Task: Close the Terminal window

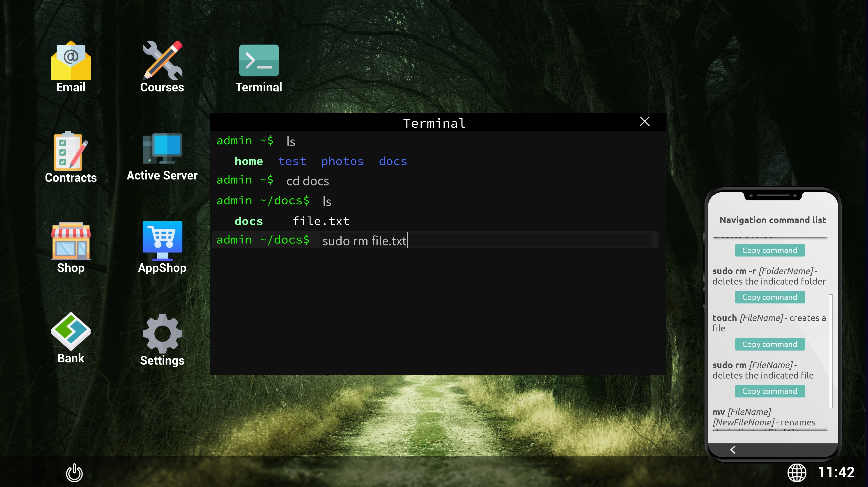Action: tap(644, 121)
